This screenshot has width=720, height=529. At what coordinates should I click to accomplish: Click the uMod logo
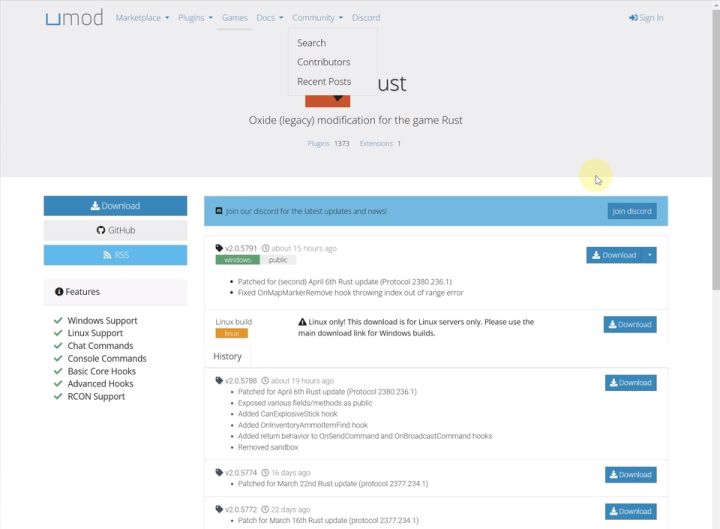point(74,18)
